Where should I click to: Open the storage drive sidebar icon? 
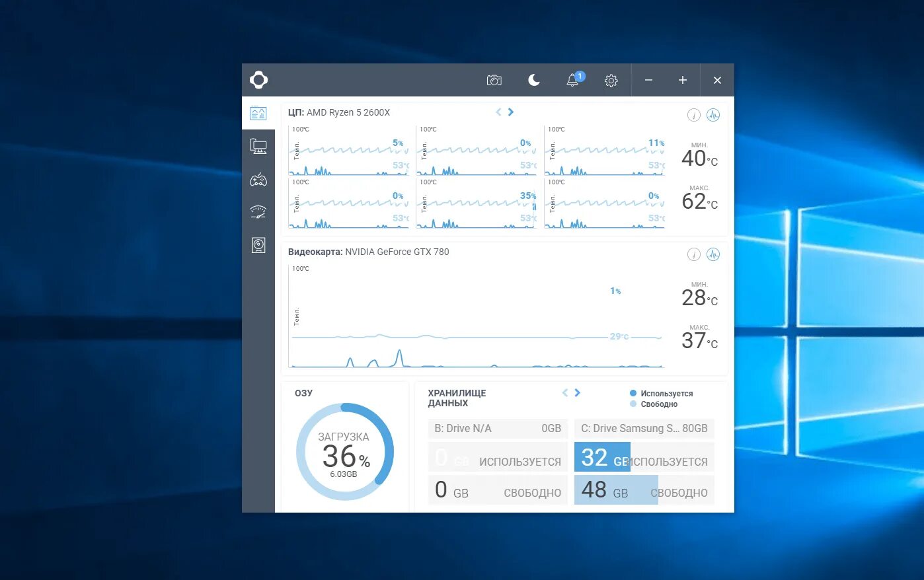[258, 245]
